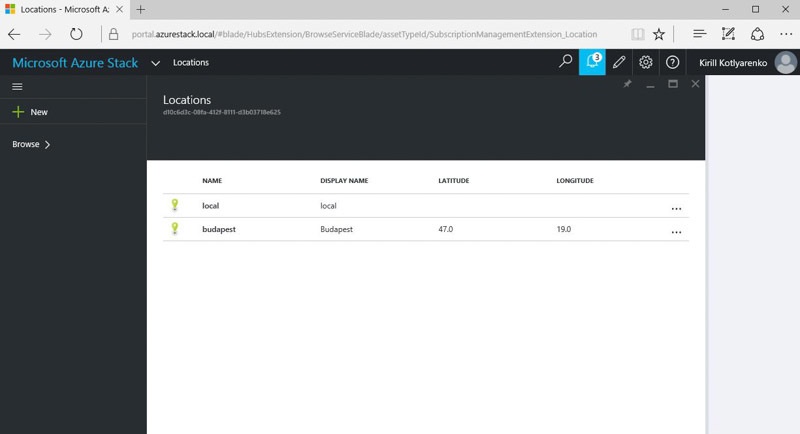The height and width of the screenshot is (434, 800).
Task: Click the 'local' display name cell
Action: [x=328, y=206]
